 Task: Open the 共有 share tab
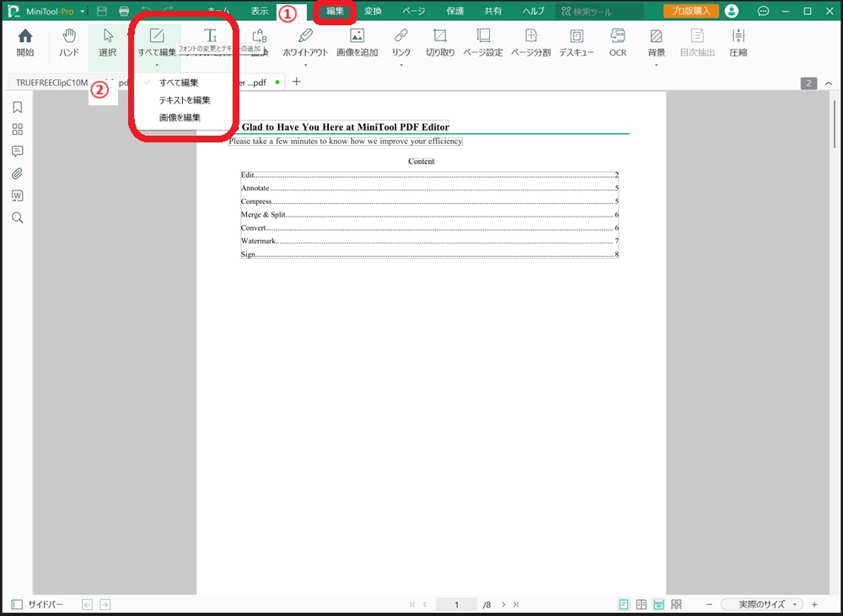(x=493, y=11)
